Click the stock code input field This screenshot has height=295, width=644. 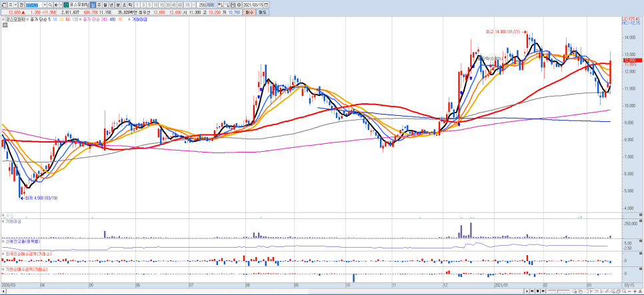[x=34, y=5]
